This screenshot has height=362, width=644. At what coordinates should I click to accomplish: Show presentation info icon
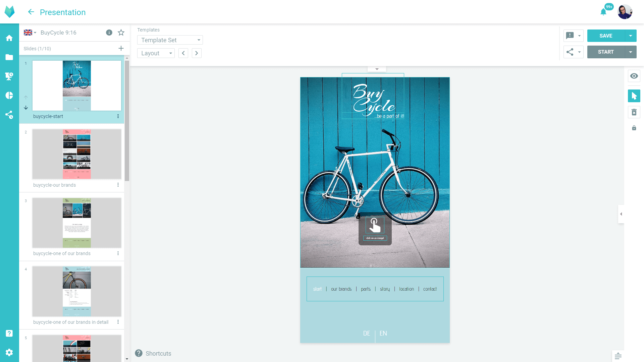click(x=109, y=33)
